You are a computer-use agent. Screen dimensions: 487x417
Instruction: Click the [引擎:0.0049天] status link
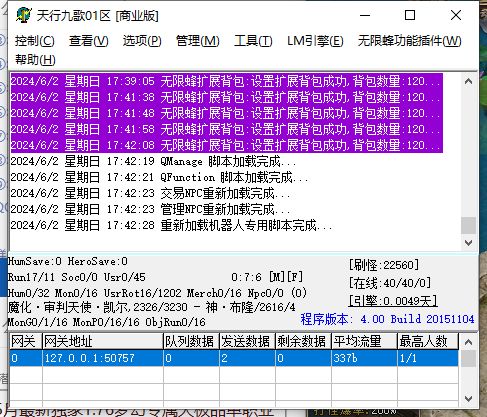(x=393, y=301)
